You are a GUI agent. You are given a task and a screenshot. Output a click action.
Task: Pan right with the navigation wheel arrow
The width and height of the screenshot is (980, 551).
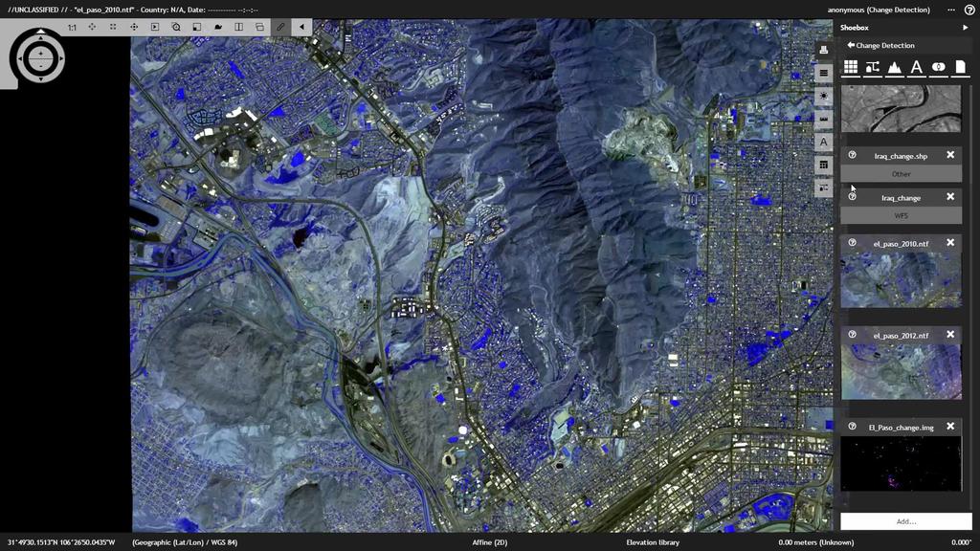[x=61, y=58]
